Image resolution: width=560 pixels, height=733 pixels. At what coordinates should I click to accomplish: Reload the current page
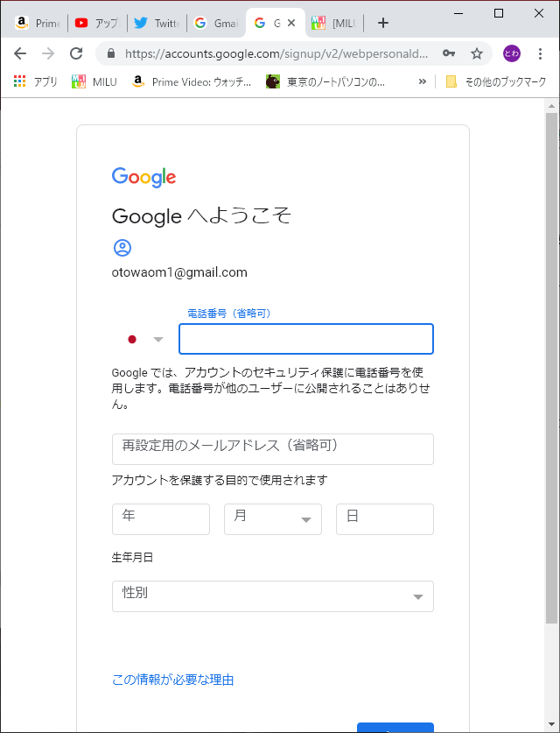point(76,53)
